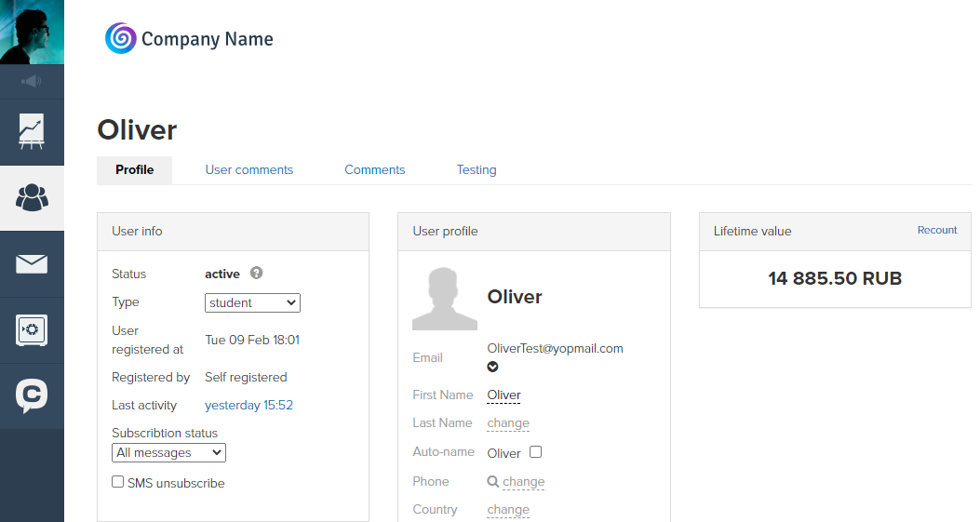Click the magnifier icon next to Phone

click(493, 481)
